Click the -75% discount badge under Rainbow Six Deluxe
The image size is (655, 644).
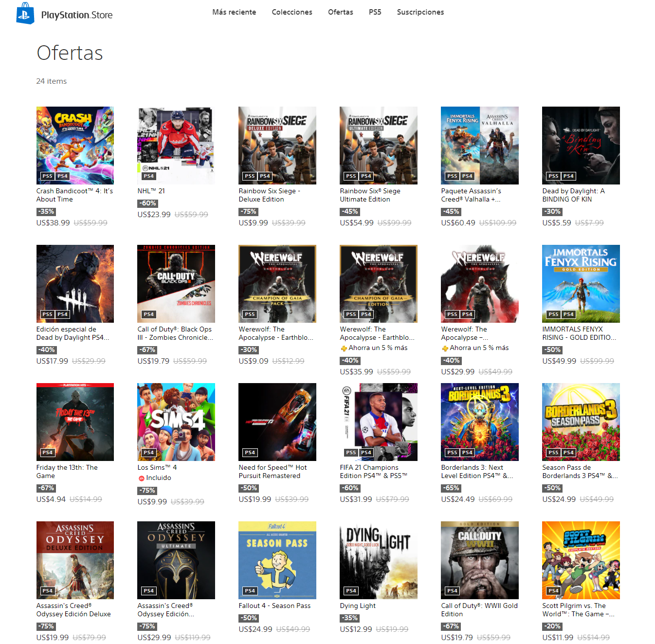click(248, 212)
